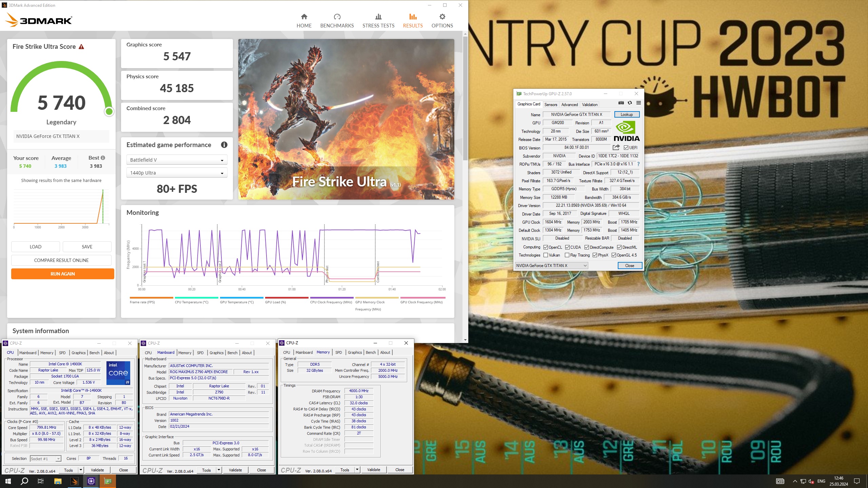Click the volume tray icon
The image size is (868, 488).
(811, 481)
